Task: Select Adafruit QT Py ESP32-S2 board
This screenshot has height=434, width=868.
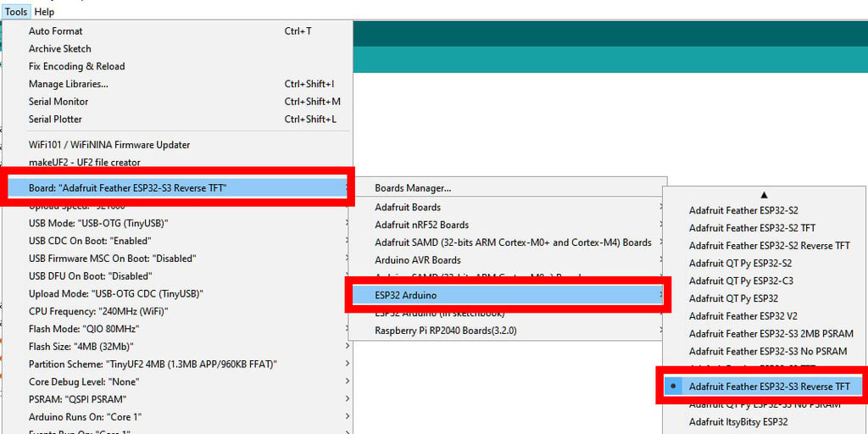Action: [x=764, y=264]
